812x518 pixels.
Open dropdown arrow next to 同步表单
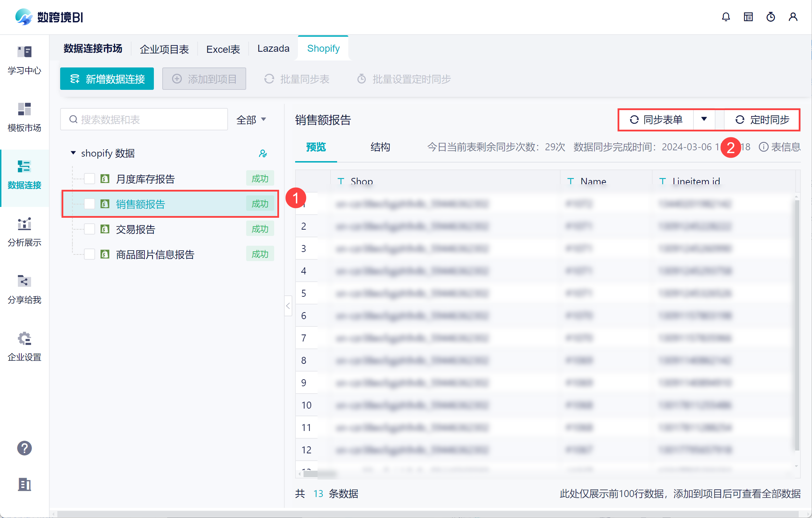[x=704, y=120]
